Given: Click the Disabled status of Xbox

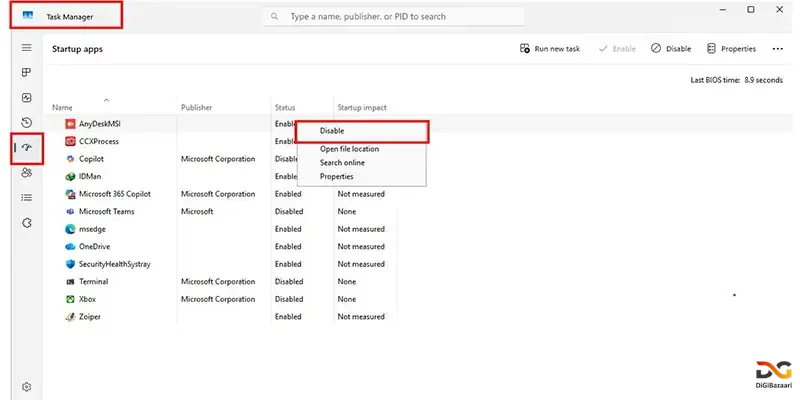Looking at the screenshot, I should click(289, 299).
